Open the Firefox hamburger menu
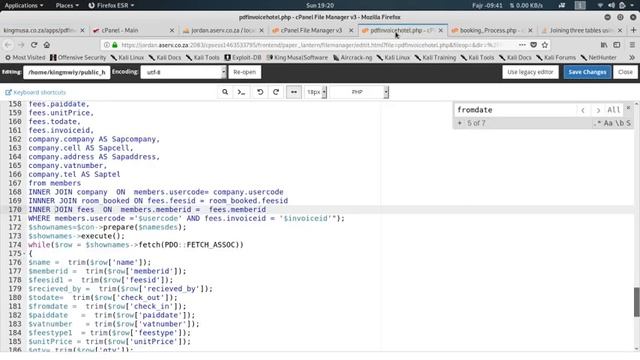 pyautogui.click(x=632, y=45)
